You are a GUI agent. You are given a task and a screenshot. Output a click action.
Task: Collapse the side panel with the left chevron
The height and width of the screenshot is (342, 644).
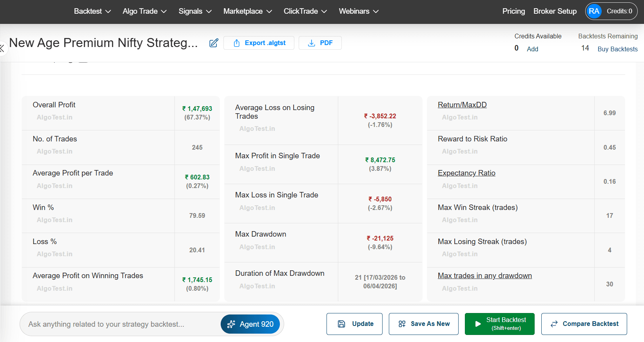(x=2, y=49)
